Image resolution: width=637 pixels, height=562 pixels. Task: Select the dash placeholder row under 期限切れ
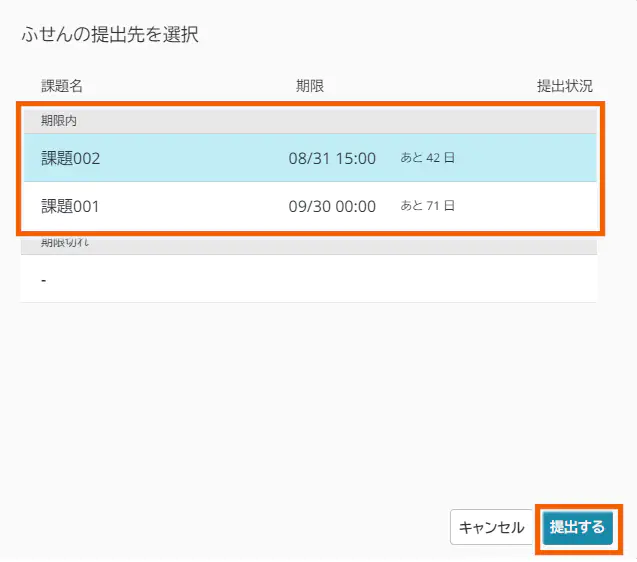308,279
